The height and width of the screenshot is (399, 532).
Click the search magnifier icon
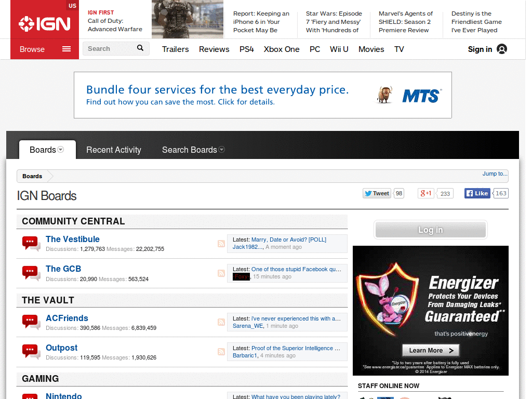140,48
